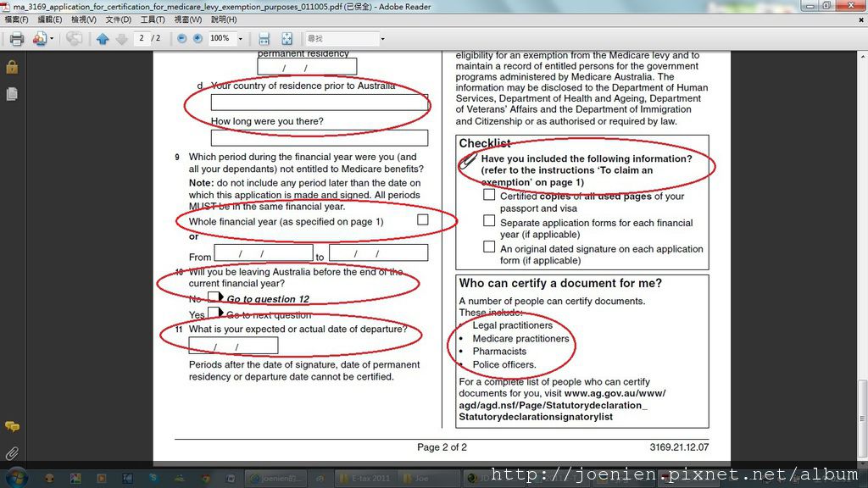Open the media player taskbar icon
Image resolution: width=868 pixels, height=488 pixels.
[102, 478]
